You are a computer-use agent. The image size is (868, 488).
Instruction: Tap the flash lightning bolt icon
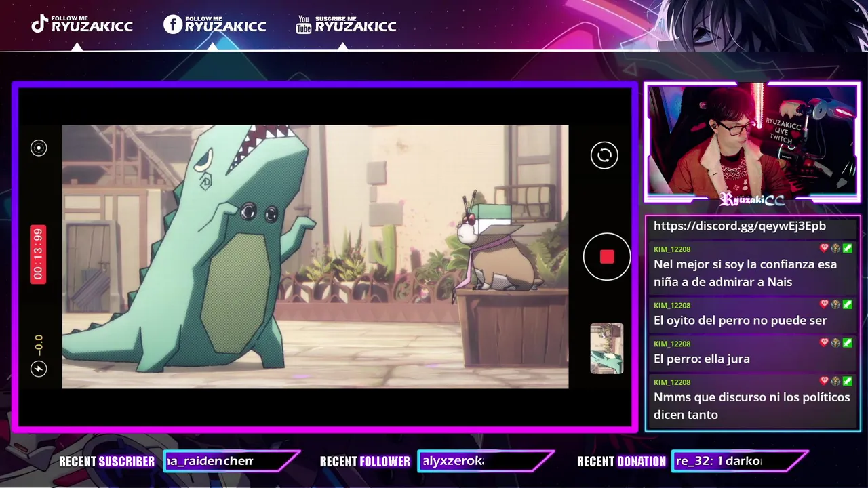39,369
